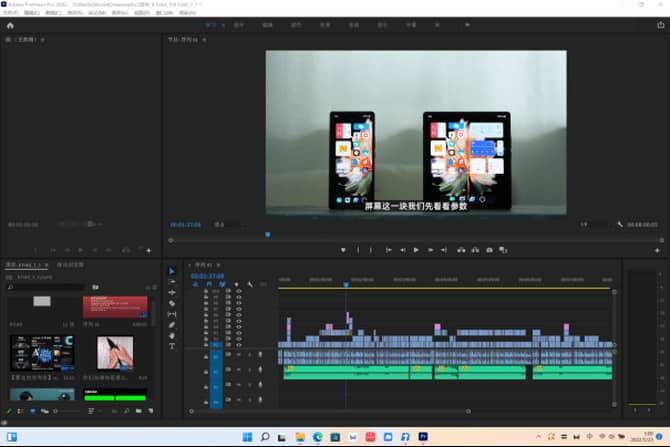
Task: Open the Source monitor panel menu
Action: coord(43,40)
